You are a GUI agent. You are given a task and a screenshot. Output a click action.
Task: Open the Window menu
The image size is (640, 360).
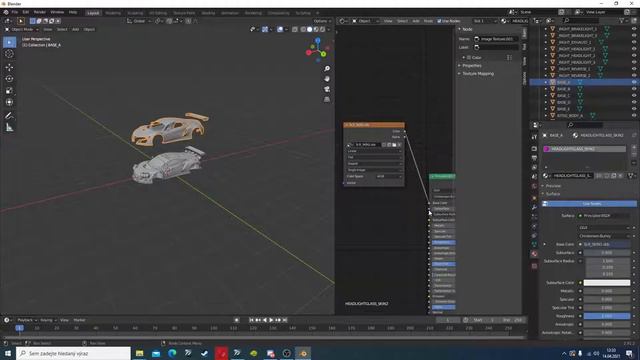coord(57,12)
